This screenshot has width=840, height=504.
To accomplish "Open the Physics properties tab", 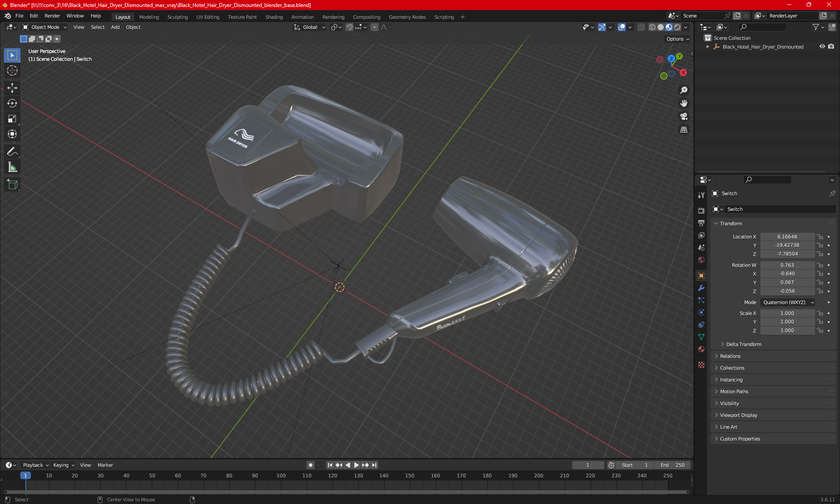I will click(701, 312).
